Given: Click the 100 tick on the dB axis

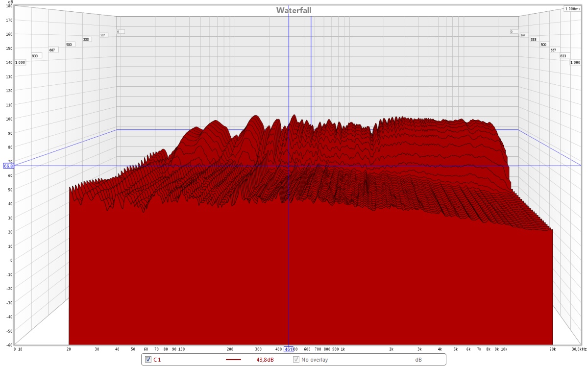Looking at the screenshot, I should pyautogui.click(x=9, y=119).
